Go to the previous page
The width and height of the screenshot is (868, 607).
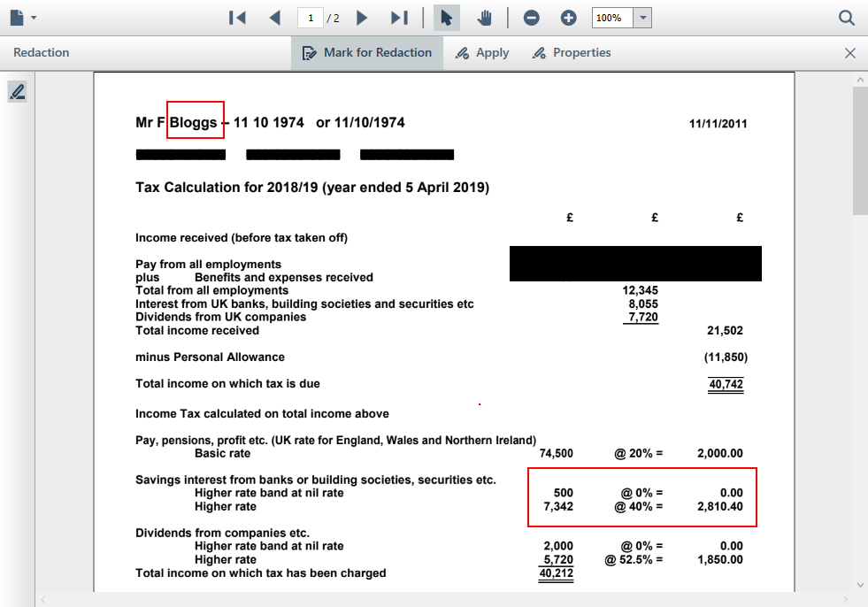[x=274, y=18]
